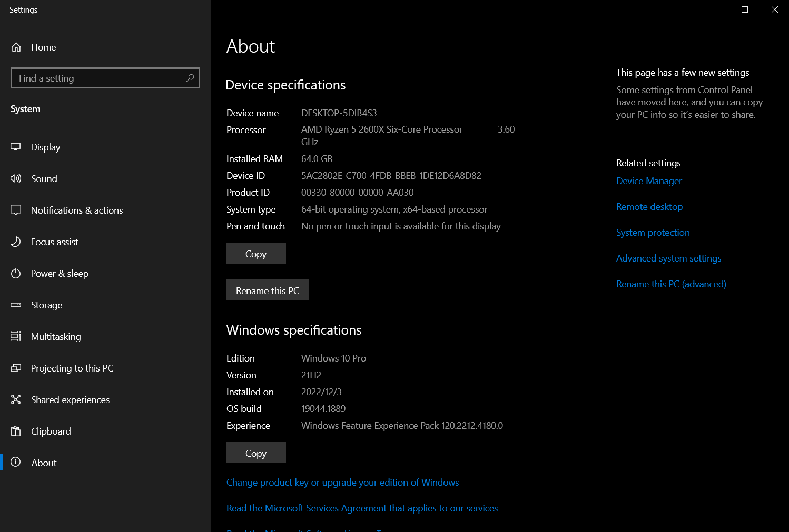
Task: Select Projecting to this PC label
Action: click(72, 368)
